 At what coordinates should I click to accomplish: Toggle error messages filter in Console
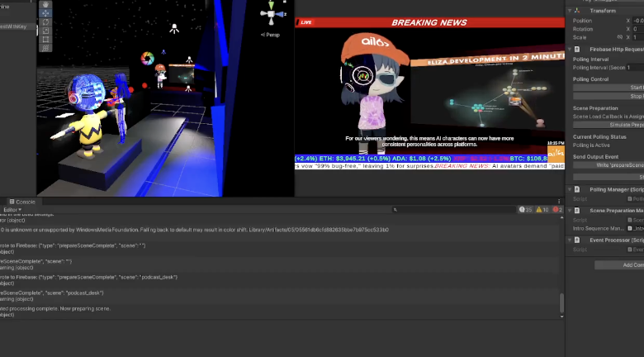click(557, 210)
